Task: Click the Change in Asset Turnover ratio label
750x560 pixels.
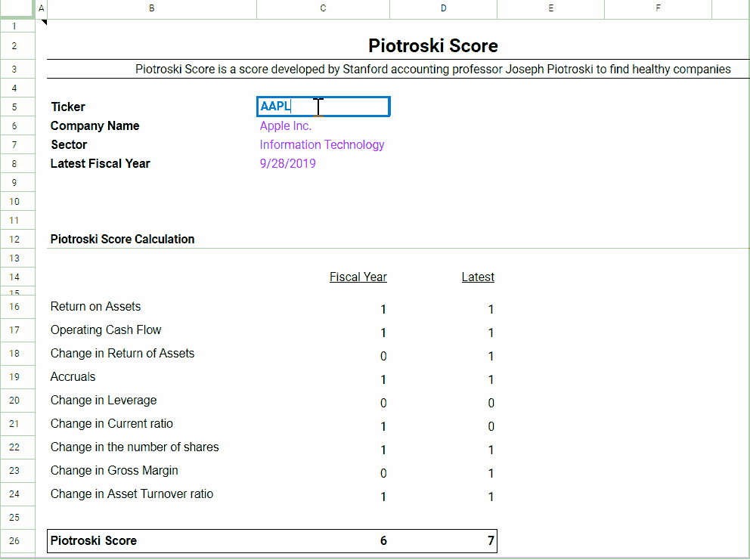Action: pos(132,494)
